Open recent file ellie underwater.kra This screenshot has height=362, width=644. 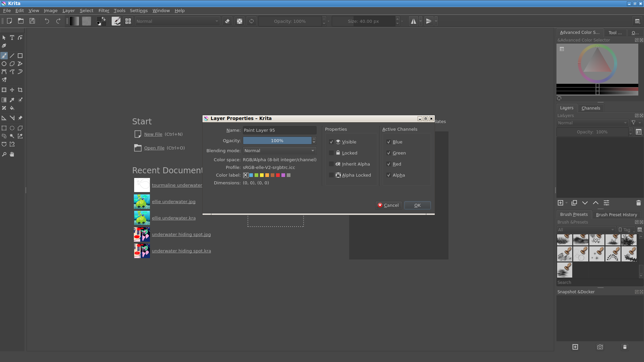[173, 218]
